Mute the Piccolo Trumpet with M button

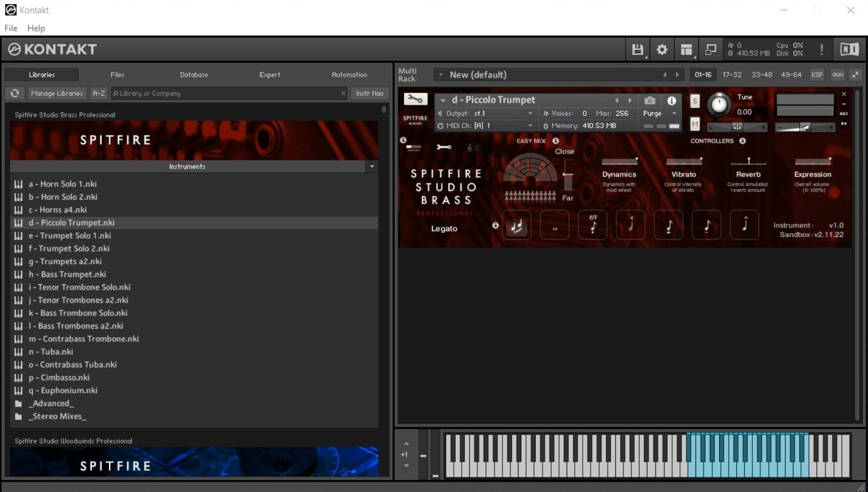pos(694,124)
